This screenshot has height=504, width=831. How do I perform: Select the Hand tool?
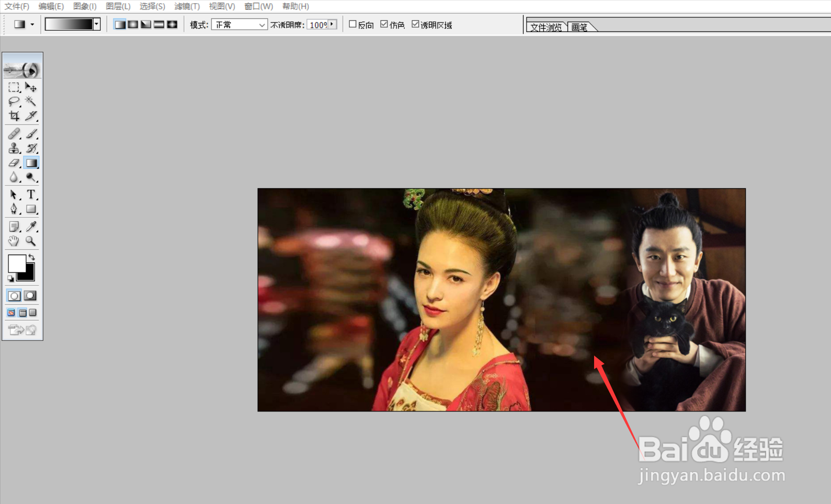point(14,241)
